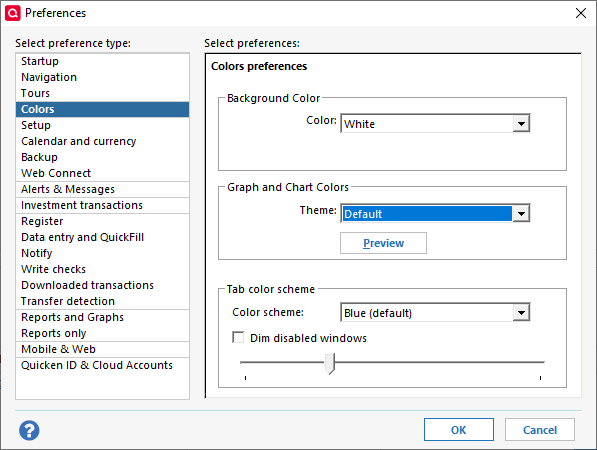The height and width of the screenshot is (450, 597).
Task: Click the Quicken logo in title bar
Action: (13, 13)
